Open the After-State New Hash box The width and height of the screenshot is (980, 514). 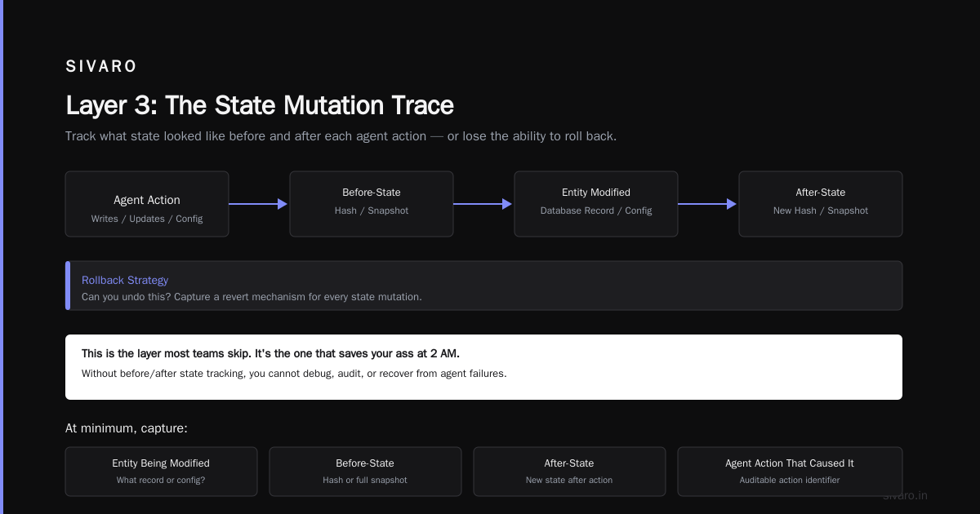[821, 204]
